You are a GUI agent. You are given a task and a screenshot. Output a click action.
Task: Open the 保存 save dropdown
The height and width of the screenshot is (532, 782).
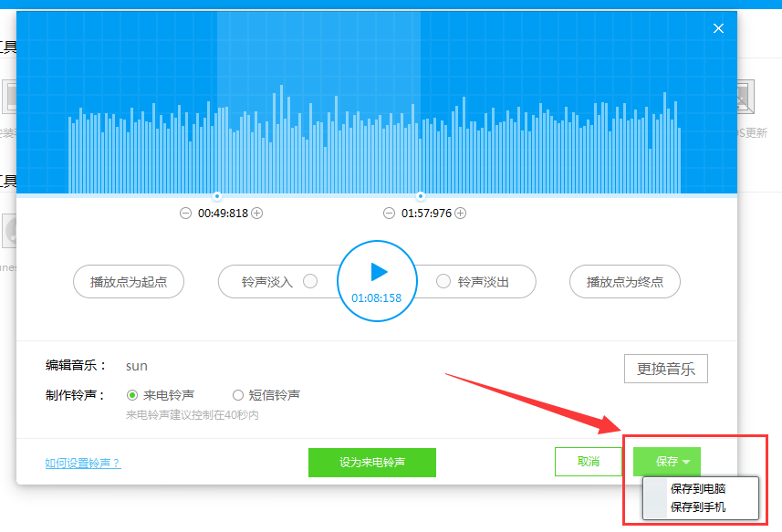point(666,462)
